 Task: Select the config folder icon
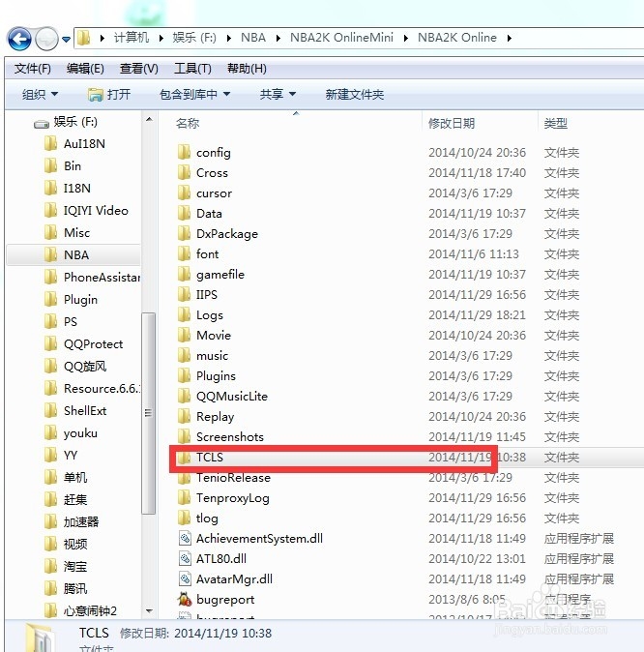(x=184, y=153)
